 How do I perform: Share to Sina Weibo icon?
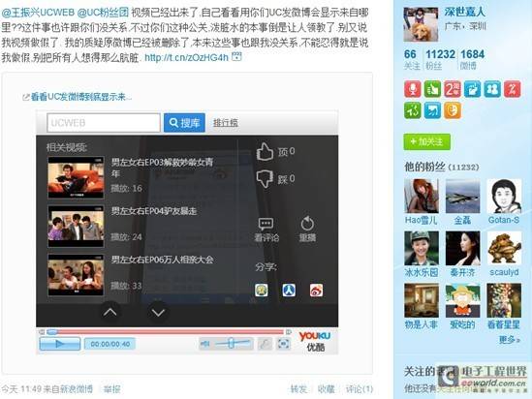tap(316, 291)
